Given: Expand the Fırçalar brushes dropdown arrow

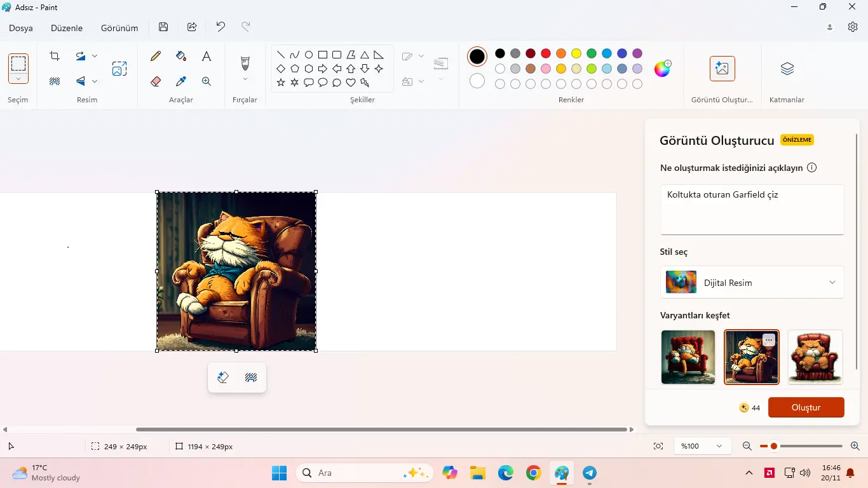Looking at the screenshot, I should click(x=245, y=79).
